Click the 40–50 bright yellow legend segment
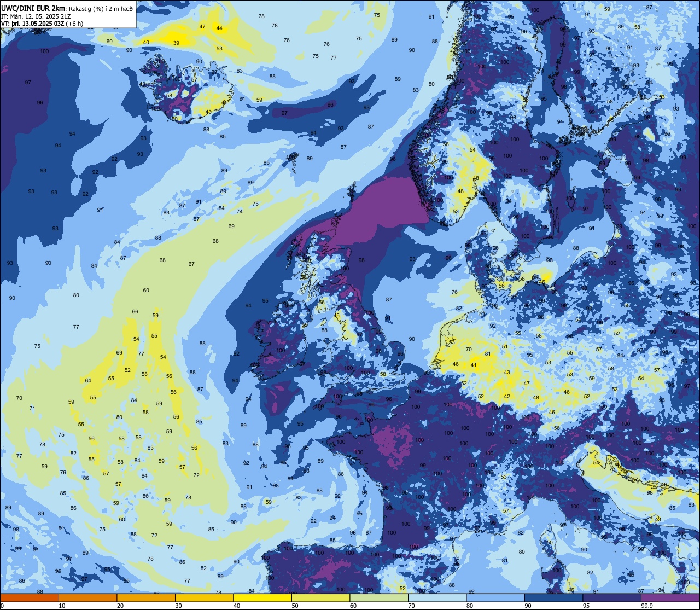 (x=262, y=597)
